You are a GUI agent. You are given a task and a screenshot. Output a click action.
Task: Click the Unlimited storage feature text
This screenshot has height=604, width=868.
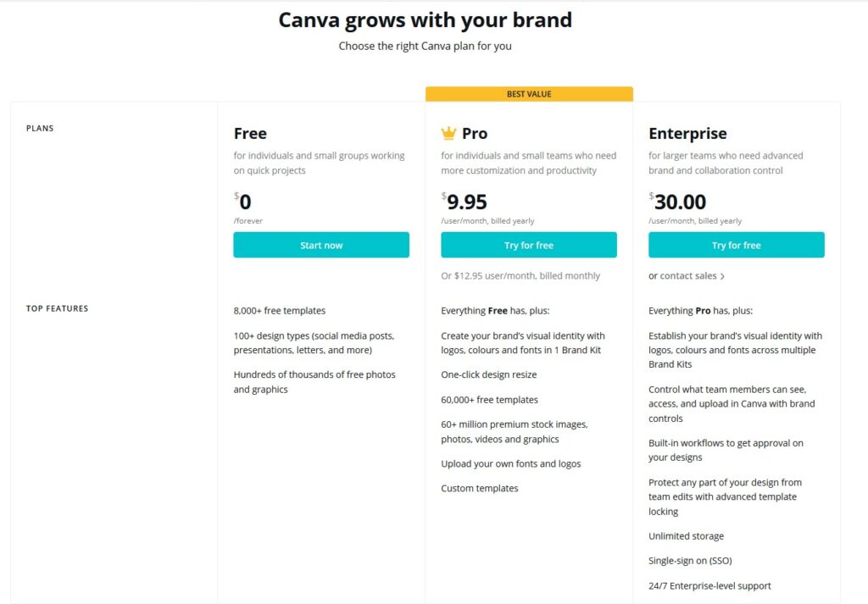(x=687, y=535)
